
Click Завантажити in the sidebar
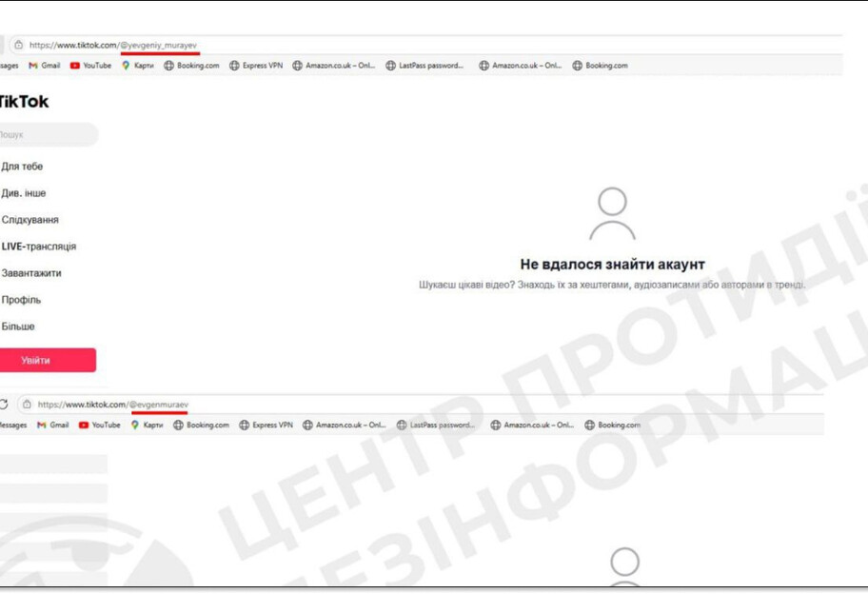(31, 273)
